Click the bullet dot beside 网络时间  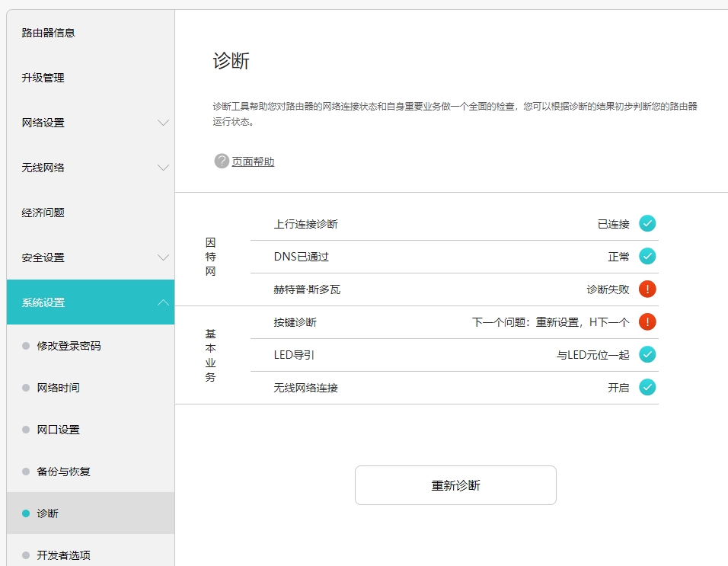[26, 388]
